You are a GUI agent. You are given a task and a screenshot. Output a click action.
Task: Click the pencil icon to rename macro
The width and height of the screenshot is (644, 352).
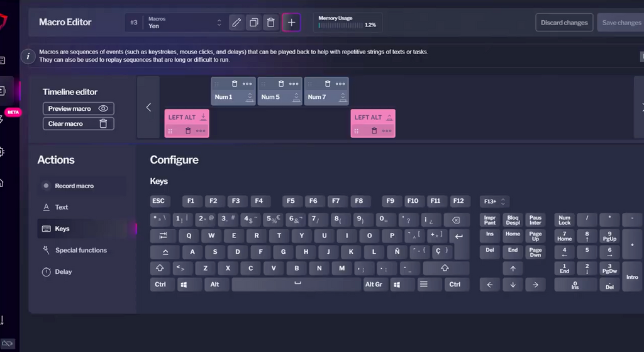pos(236,23)
